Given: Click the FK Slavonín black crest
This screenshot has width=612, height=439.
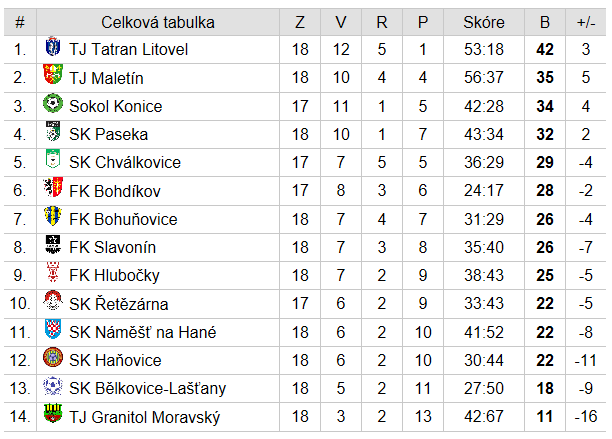Looking at the screenshot, I should point(53,245).
